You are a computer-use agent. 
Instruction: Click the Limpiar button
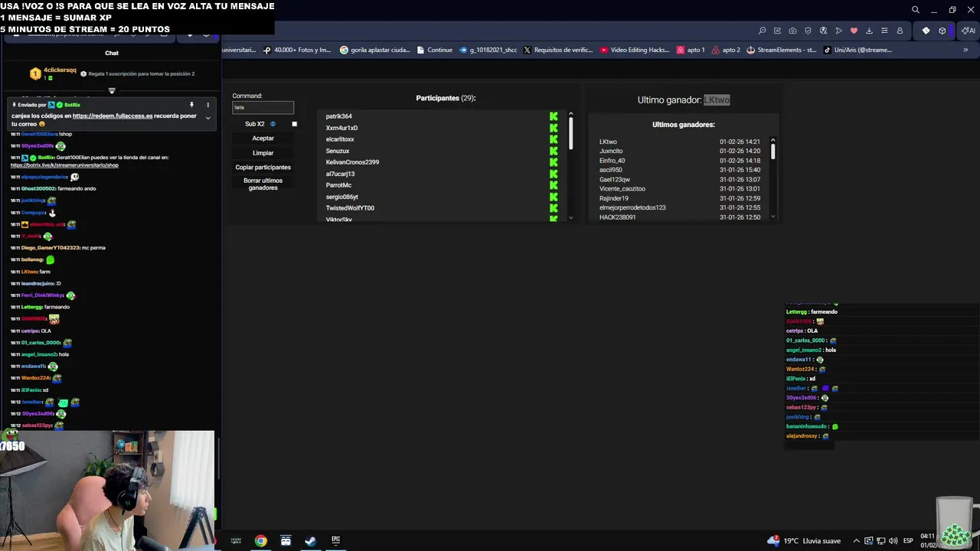tap(263, 153)
